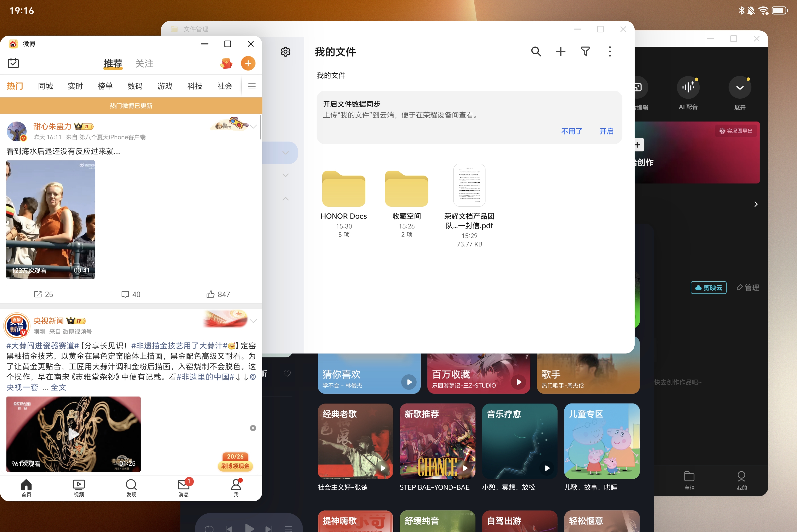Like the 甜心朱盅力 post
The image size is (797, 532).
tap(211, 294)
